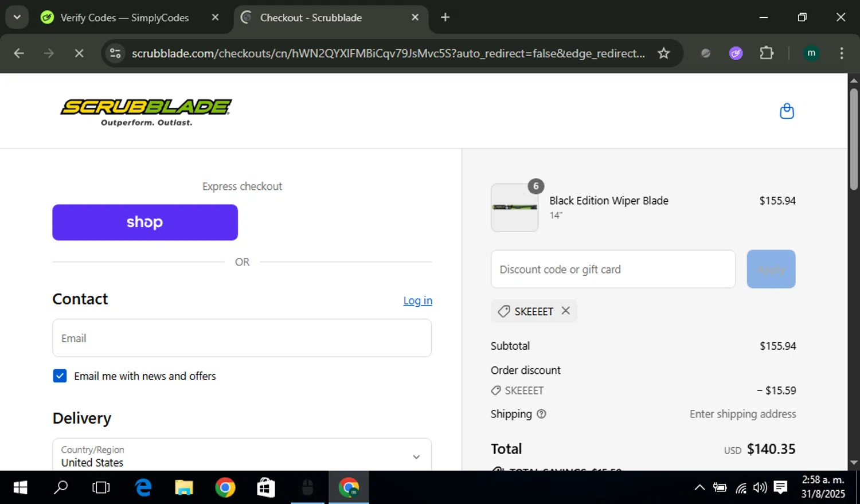Image resolution: width=860 pixels, height=504 pixels.
Task: Click the Discount code or gift card field
Action: coord(613,269)
